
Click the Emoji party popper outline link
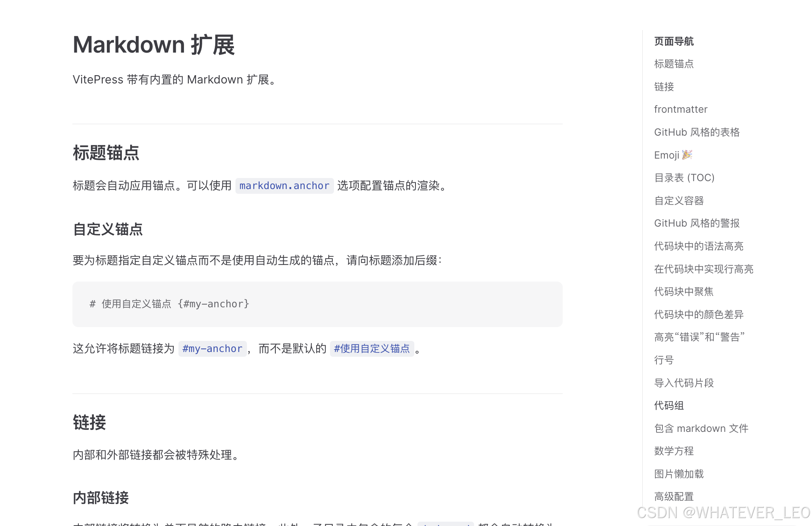tap(672, 155)
